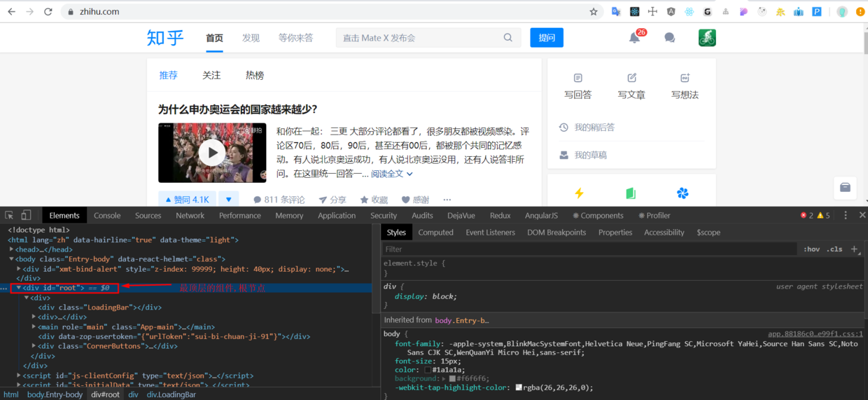Screen dimensions: 868x400
Task: Click the rgba(26,26,26,0) color swatch
Action: click(x=519, y=387)
